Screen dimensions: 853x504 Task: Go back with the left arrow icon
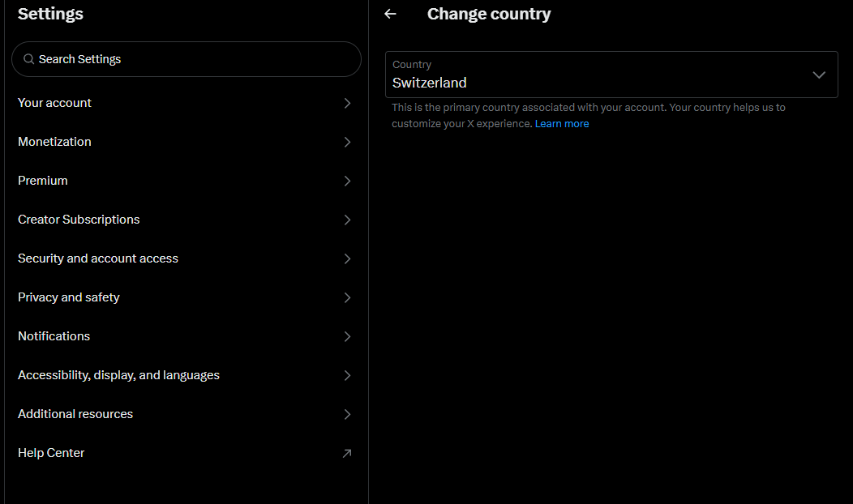point(390,14)
